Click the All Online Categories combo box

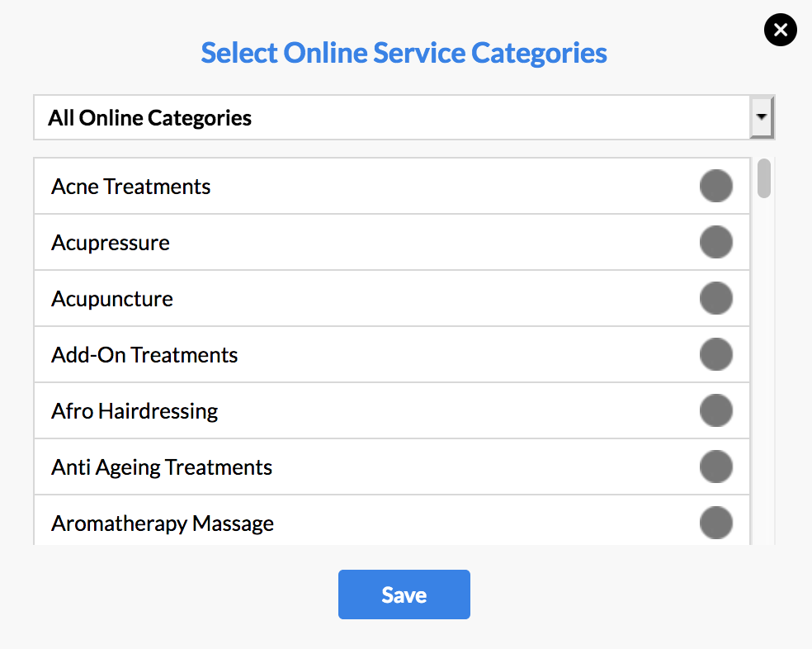click(392, 117)
